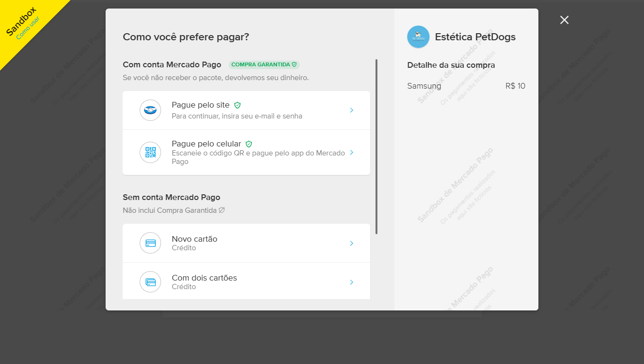
Task: Click the Sandbox yellow corner banner
Action: 24,24
